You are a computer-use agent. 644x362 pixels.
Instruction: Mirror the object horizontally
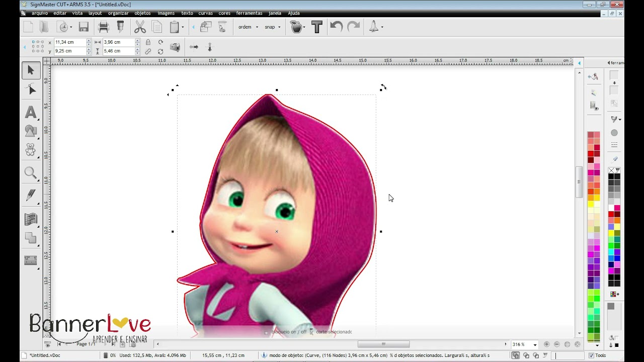pyautogui.click(x=194, y=47)
